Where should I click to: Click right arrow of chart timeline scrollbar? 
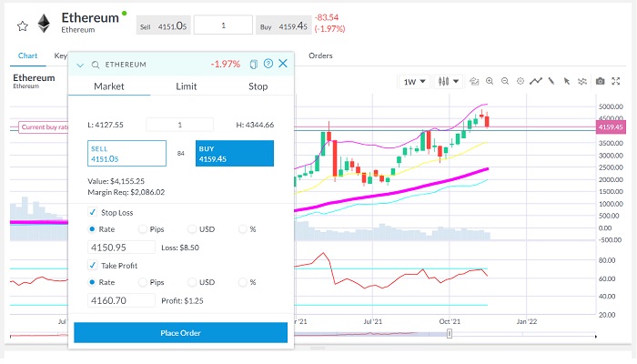click(x=595, y=337)
